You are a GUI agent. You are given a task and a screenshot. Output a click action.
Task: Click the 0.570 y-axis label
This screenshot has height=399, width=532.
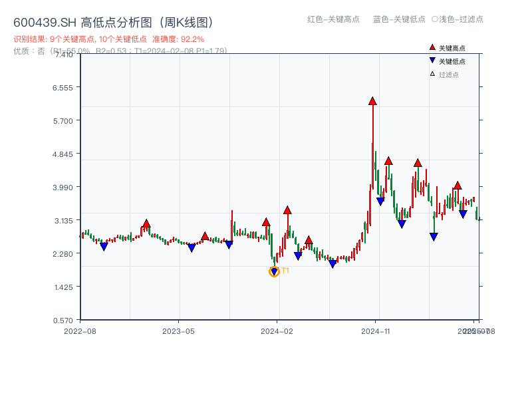coord(63,321)
